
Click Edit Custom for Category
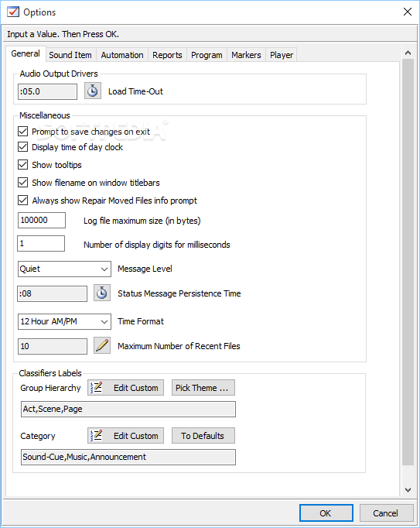(125, 436)
